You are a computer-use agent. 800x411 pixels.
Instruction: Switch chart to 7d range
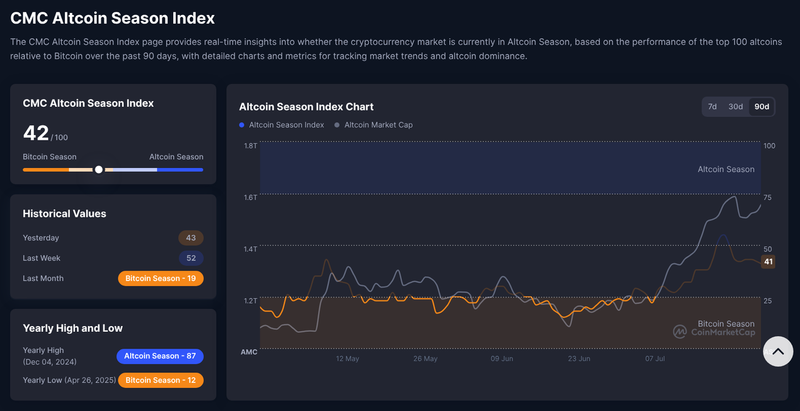[712, 106]
